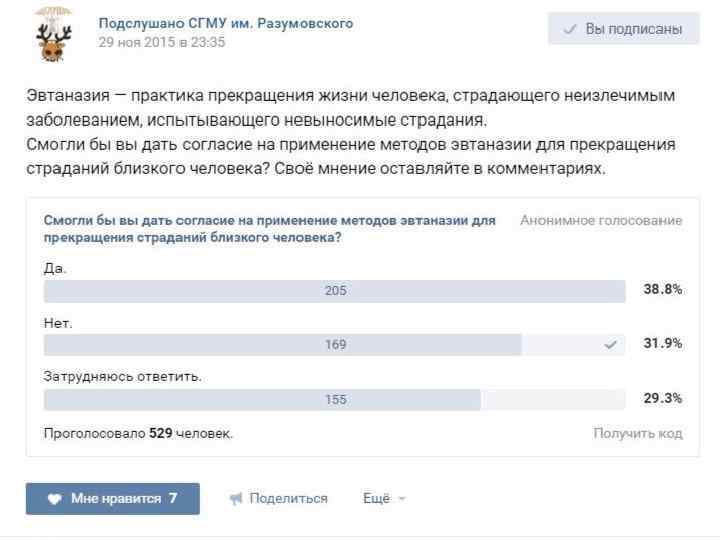This screenshot has height=540, width=720.
Task: Click the Получить код link
Action: (637, 433)
